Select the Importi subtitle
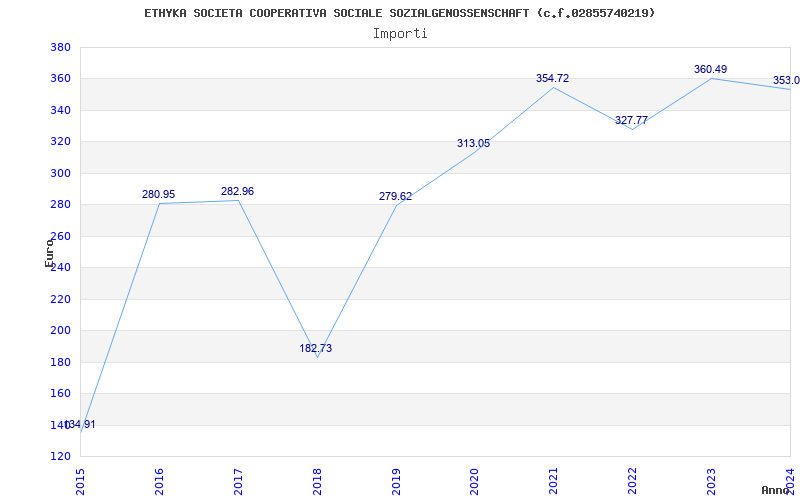 (x=400, y=34)
